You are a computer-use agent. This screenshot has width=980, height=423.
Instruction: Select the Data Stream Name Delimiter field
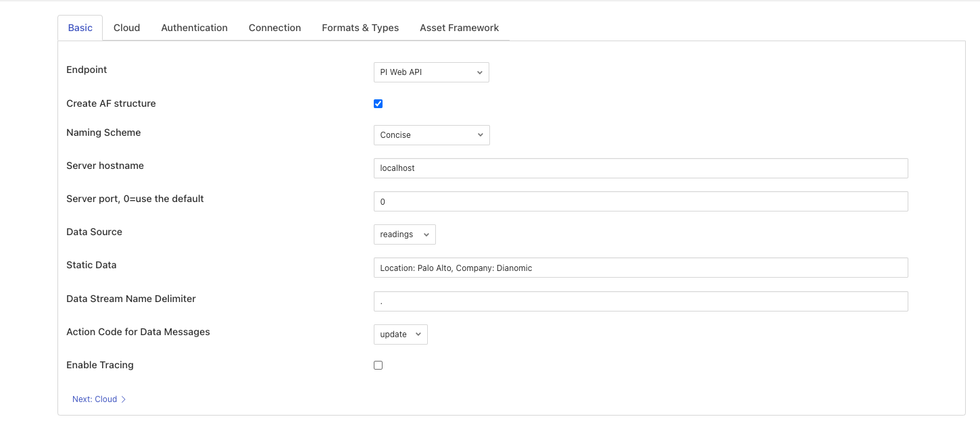(x=640, y=301)
